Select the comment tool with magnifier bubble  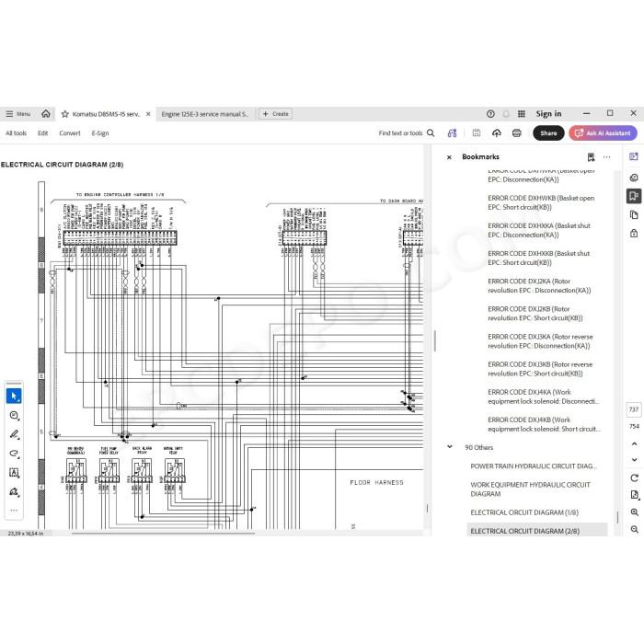pyautogui.click(x=14, y=415)
